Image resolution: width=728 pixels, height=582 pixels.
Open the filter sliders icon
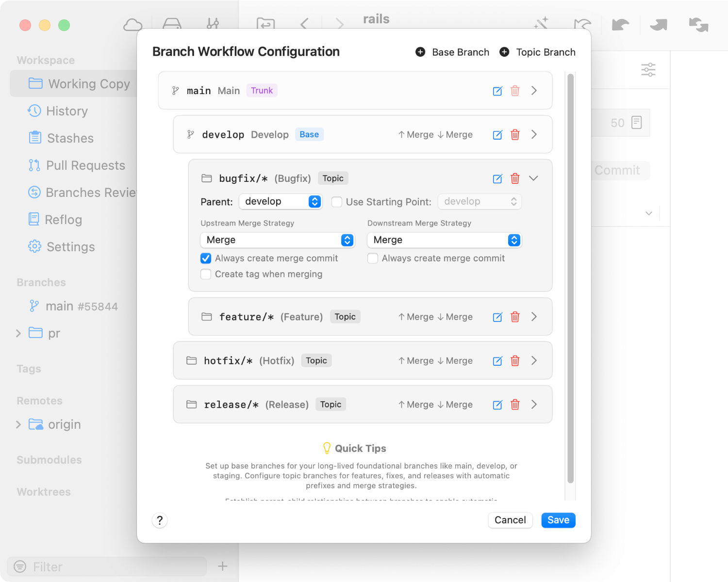pos(648,70)
